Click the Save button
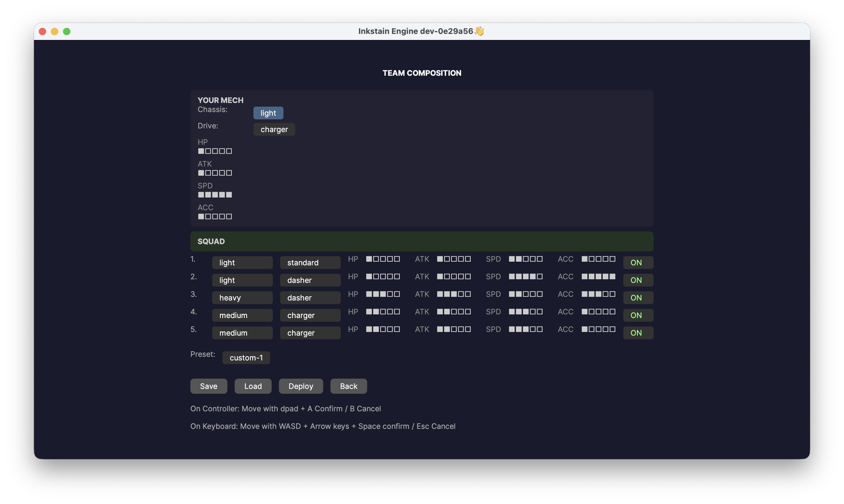This screenshot has width=844, height=504. [208, 386]
